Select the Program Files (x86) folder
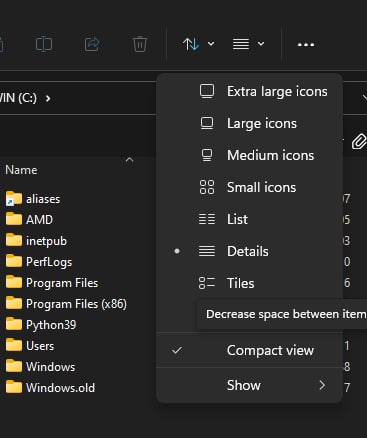The height and width of the screenshot is (438, 367). click(66, 304)
